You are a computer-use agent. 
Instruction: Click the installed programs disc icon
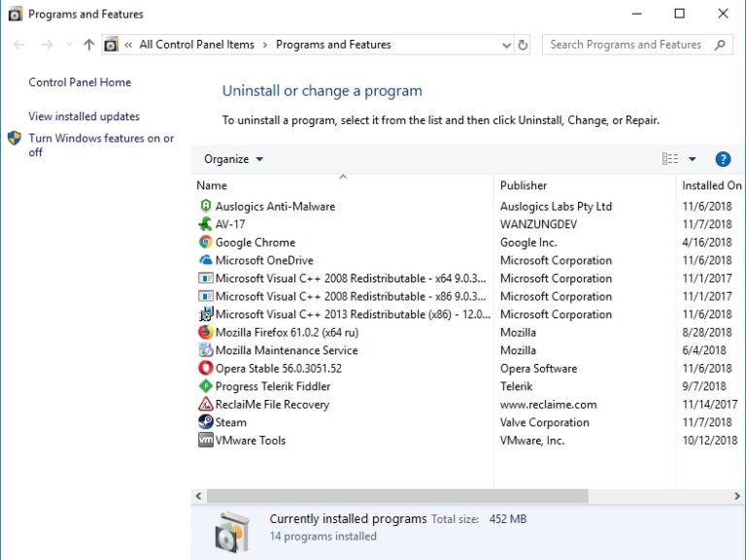pyautogui.click(x=233, y=532)
